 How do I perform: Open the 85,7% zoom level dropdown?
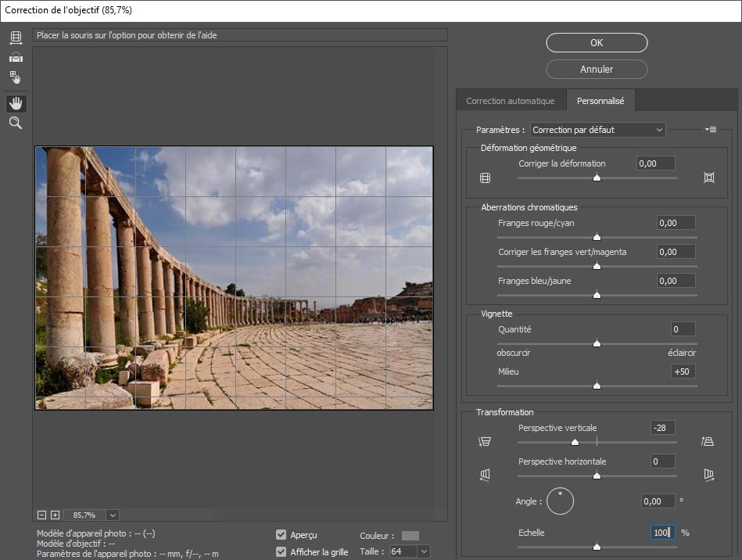click(113, 515)
